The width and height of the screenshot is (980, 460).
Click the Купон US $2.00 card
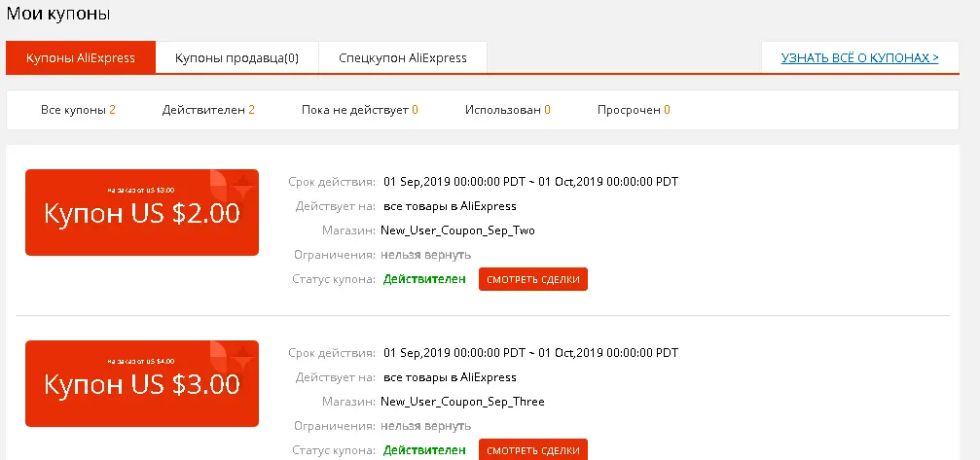point(142,212)
